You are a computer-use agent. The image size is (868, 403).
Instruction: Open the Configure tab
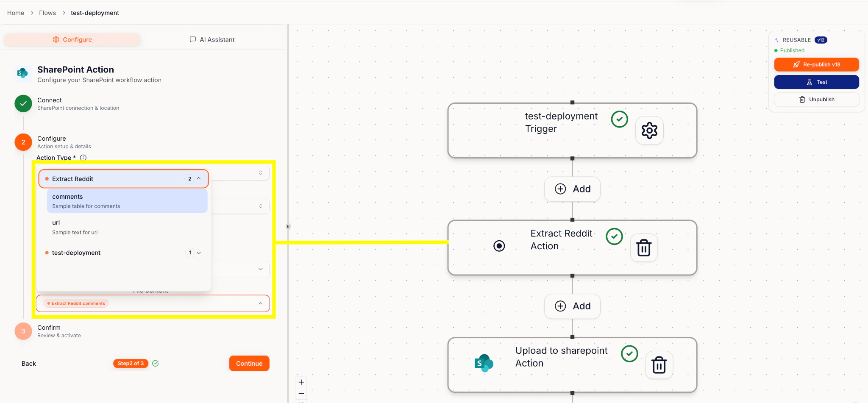pyautogui.click(x=72, y=39)
